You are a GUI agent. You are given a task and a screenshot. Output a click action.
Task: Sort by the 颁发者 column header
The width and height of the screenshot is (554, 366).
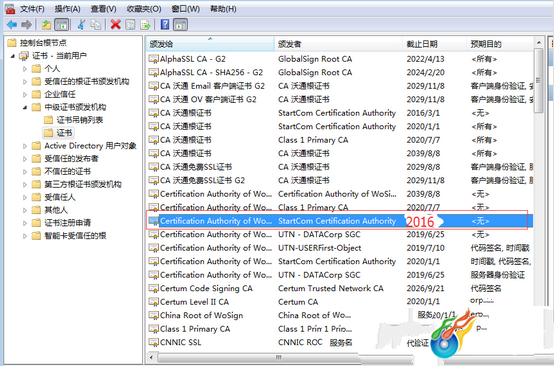click(338, 44)
